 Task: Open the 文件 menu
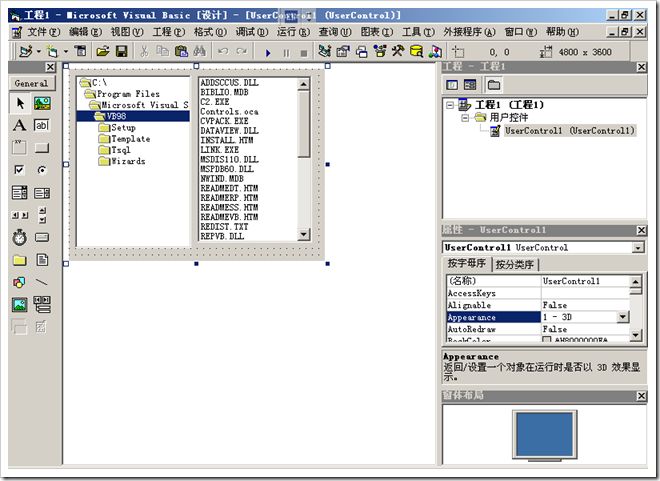pyautogui.click(x=43, y=32)
